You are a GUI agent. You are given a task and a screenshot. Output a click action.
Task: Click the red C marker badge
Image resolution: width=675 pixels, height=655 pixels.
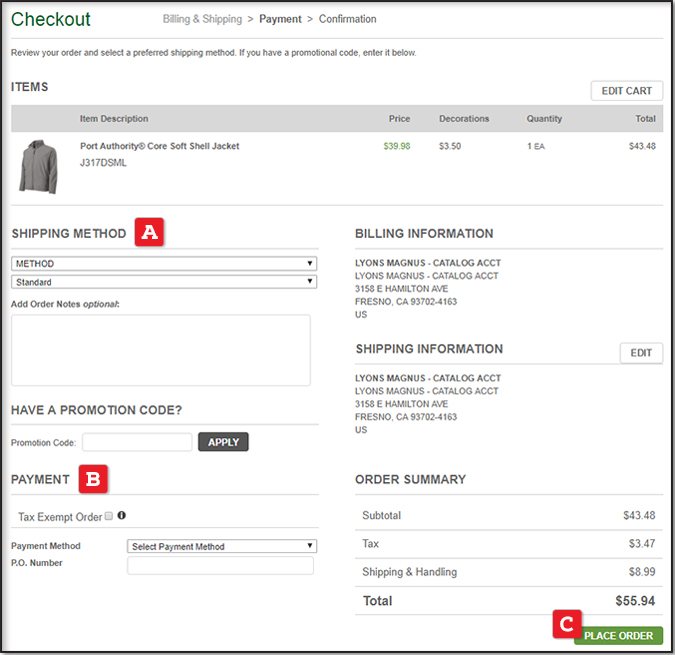pyautogui.click(x=566, y=626)
